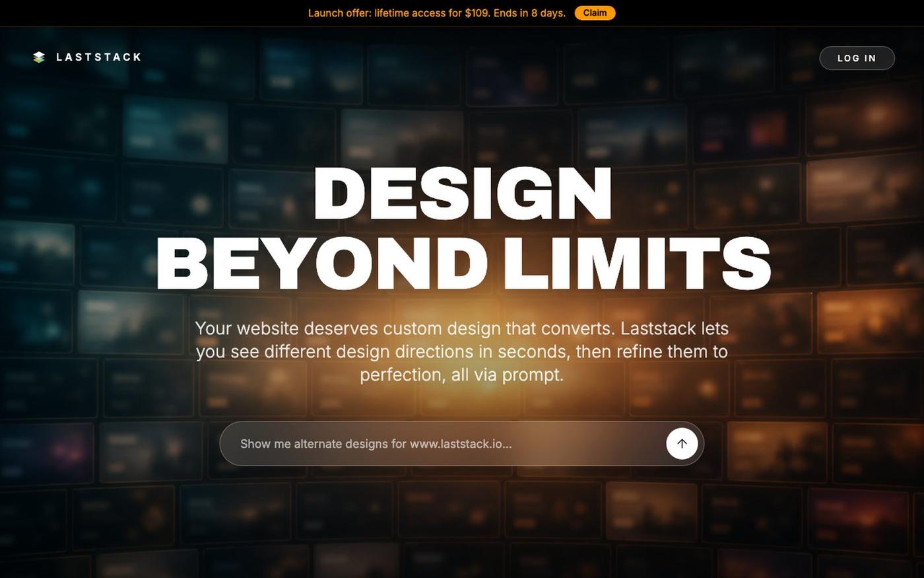Image resolution: width=924 pixels, height=578 pixels.
Task: Click the Laststack stacked-layers logo icon
Action: (39, 57)
